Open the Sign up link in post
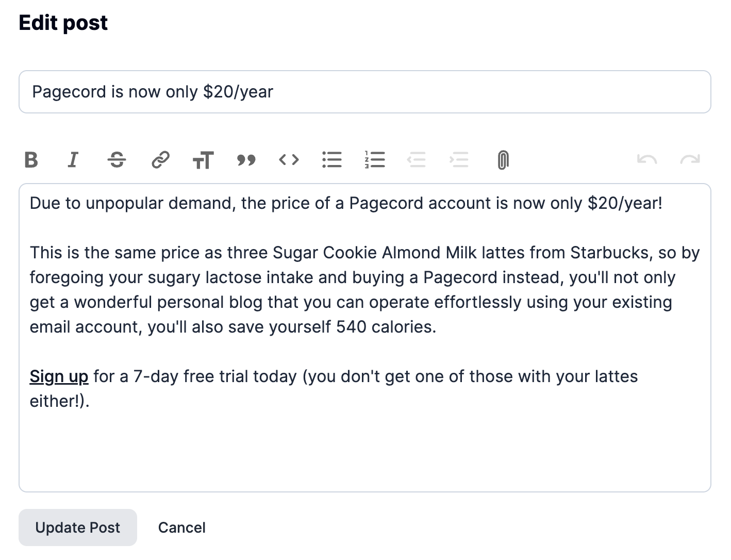Image resolution: width=731 pixels, height=560 pixels. tap(59, 376)
